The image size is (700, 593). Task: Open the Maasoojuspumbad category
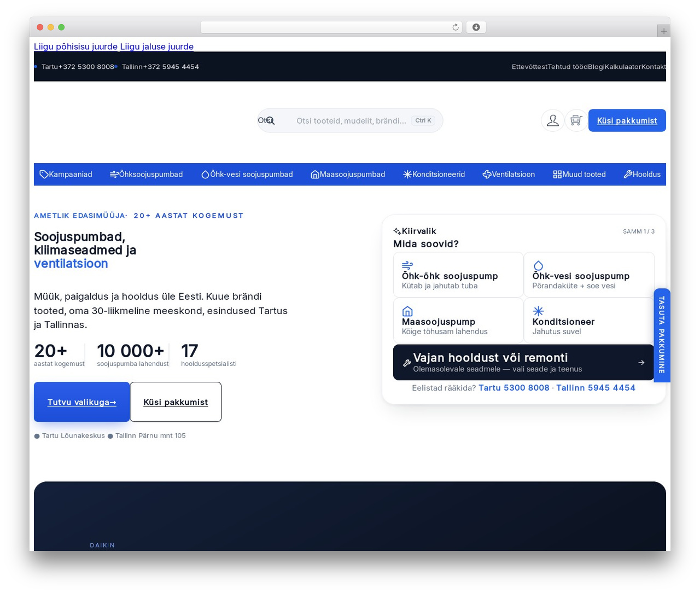348,175
